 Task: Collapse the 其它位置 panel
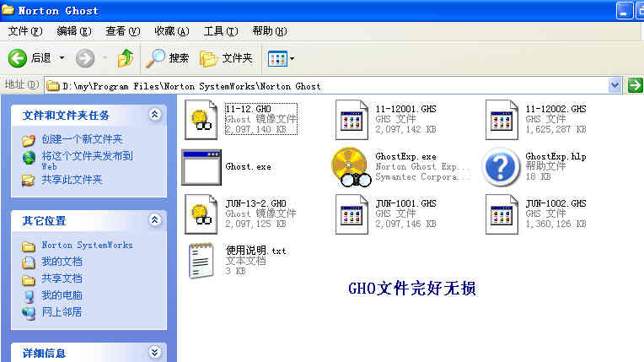pos(154,220)
